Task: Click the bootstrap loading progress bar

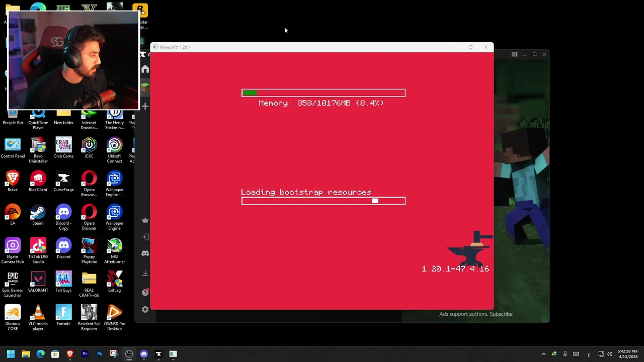Action: click(323, 201)
